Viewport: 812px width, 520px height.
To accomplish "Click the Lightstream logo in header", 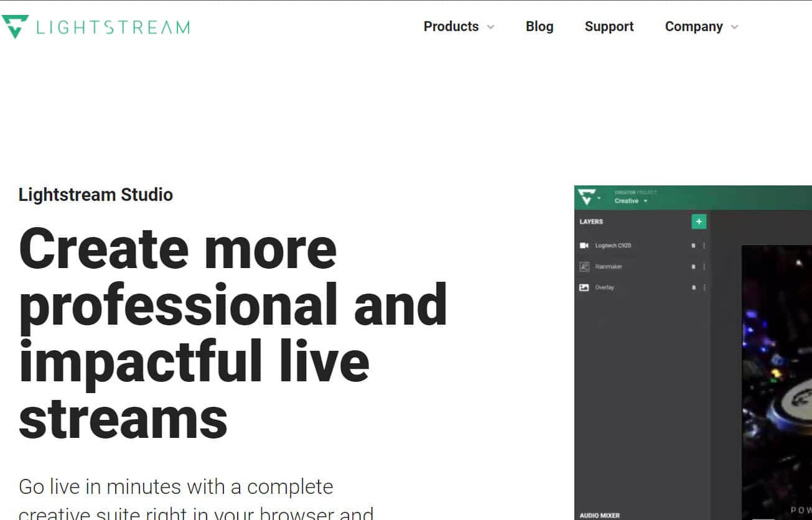I will (95, 27).
